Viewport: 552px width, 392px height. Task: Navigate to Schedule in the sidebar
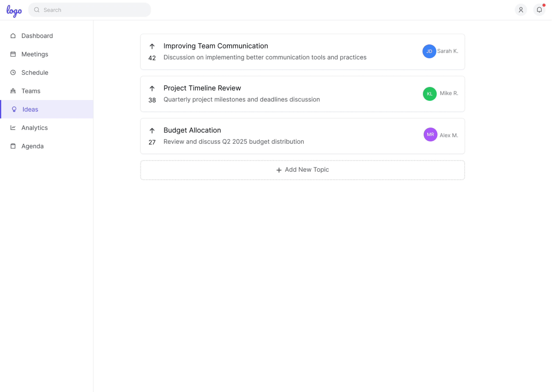(35, 72)
